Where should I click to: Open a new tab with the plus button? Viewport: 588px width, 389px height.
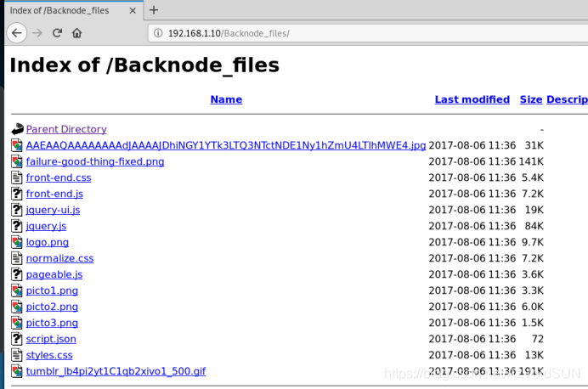coord(154,10)
